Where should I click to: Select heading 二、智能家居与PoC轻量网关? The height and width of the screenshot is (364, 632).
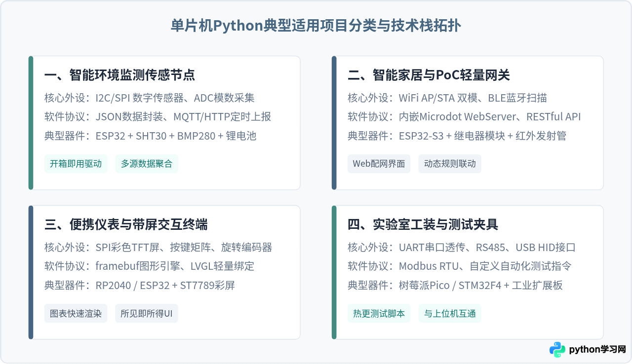pyautogui.click(x=429, y=75)
